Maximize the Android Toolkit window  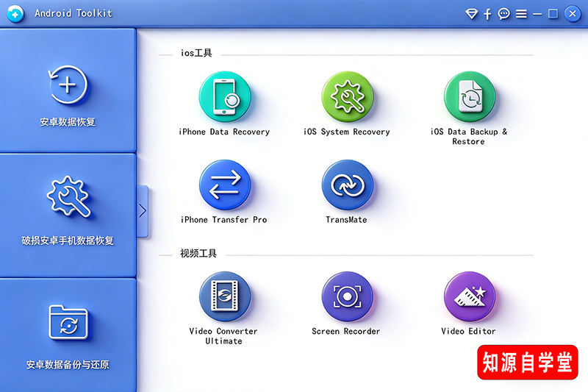553,14
